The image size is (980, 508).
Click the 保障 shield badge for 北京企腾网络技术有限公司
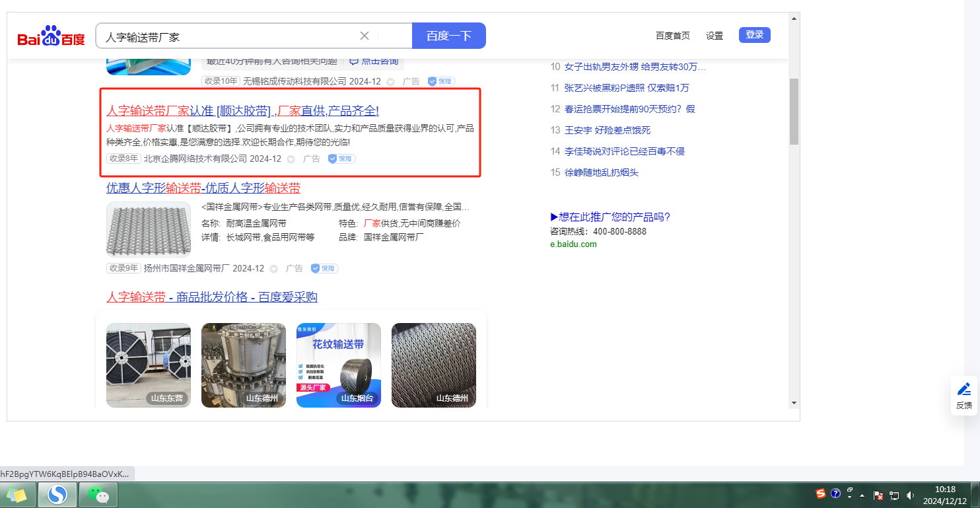point(342,159)
